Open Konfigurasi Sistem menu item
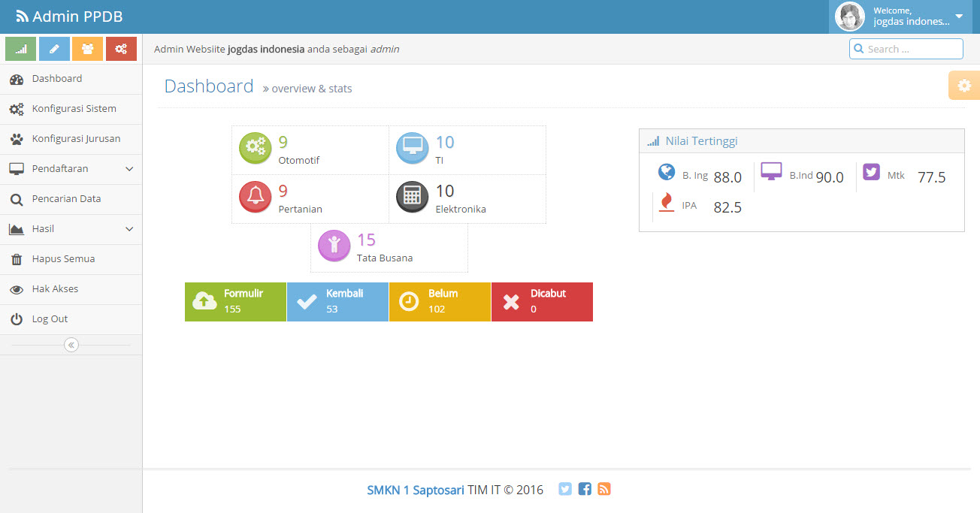The height and width of the screenshot is (513, 980). 74,109
